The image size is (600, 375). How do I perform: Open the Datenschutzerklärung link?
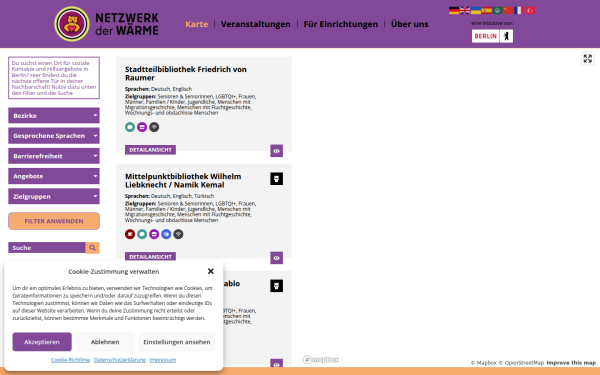pyautogui.click(x=120, y=360)
